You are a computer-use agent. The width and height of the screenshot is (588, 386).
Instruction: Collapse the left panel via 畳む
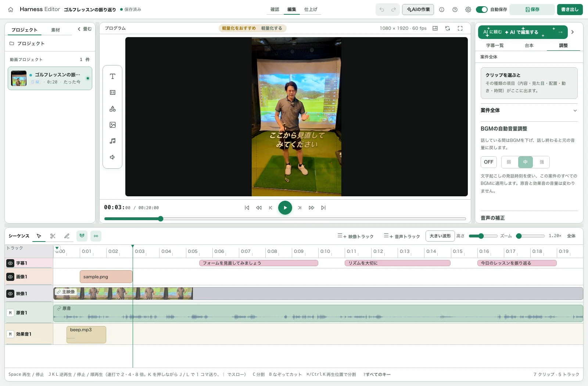click(x=85, y=29)
